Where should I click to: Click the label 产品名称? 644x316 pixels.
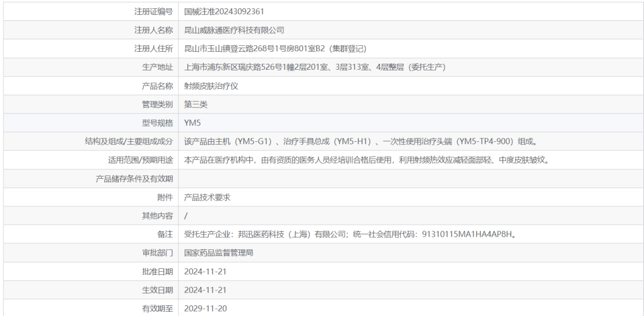pyautogui.click(x=157, y=86)
